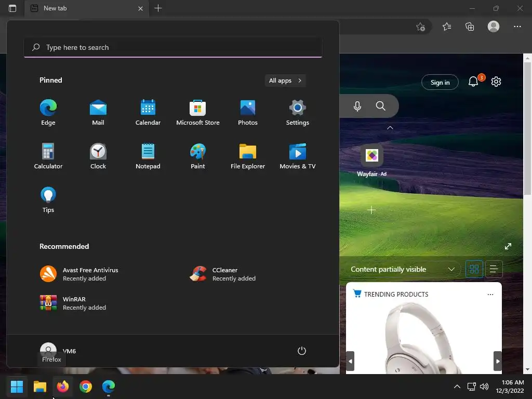
Task: Open the Tips app
Action: point(48,200)
